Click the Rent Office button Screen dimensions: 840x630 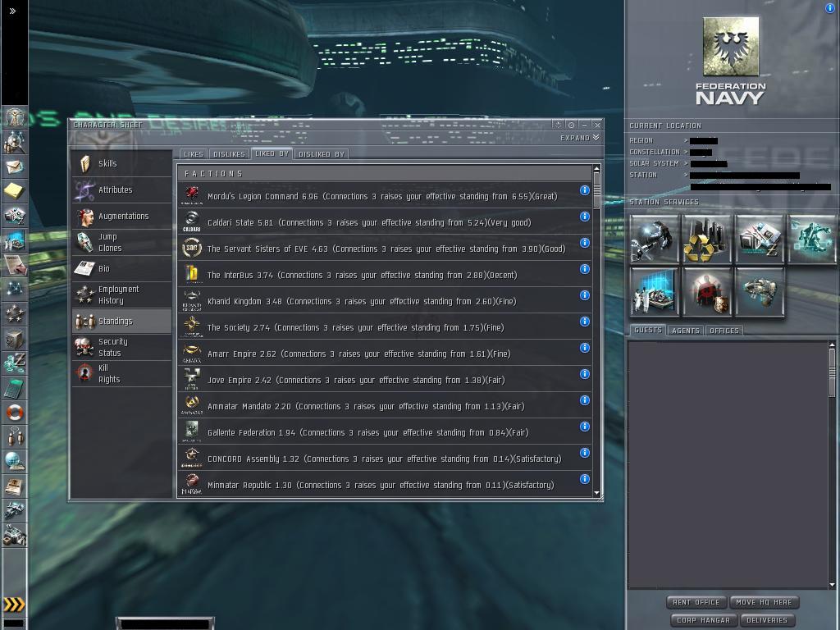696,603
